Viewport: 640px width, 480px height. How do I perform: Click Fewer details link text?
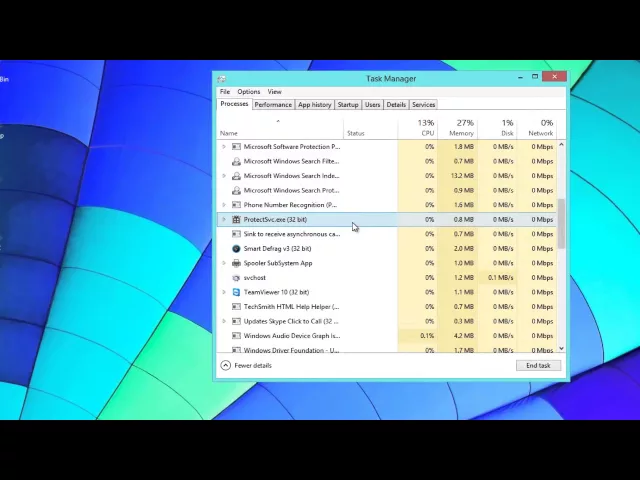pos(253,365)
